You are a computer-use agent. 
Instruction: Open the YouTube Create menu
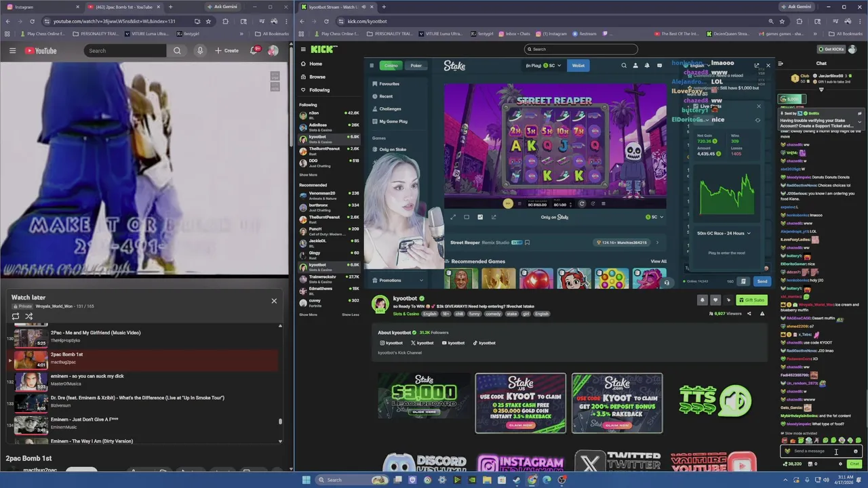click(x=226, y=51)
